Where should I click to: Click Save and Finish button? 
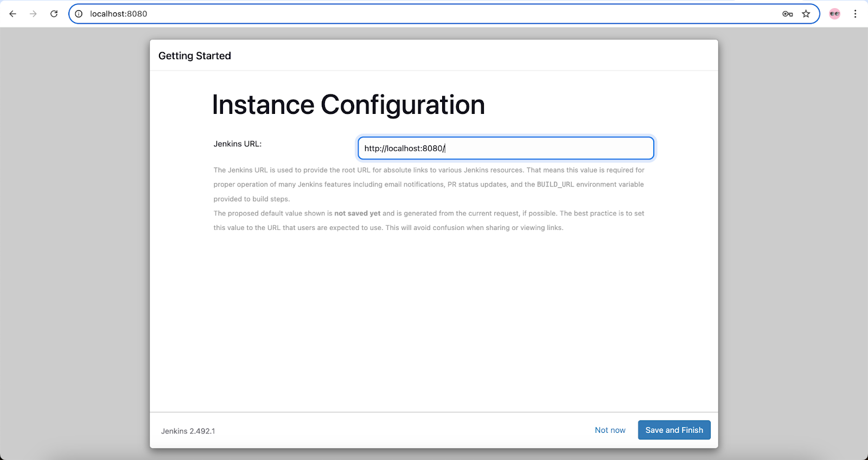(674, 430)
